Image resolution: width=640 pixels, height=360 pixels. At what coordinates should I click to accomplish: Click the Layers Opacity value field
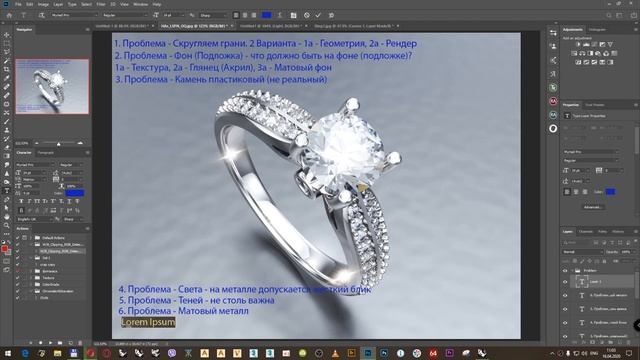click(x=626, y=252)
